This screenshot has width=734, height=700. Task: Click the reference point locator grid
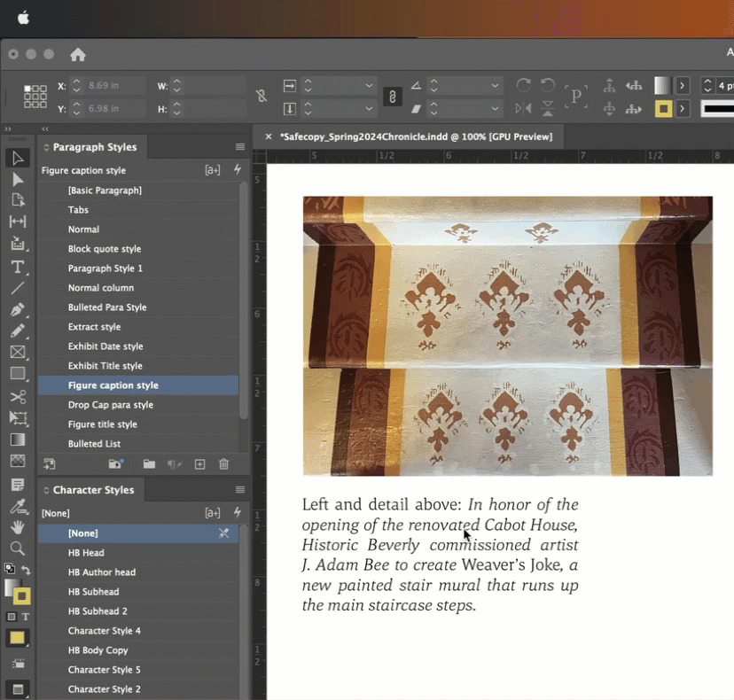point(35,97)
